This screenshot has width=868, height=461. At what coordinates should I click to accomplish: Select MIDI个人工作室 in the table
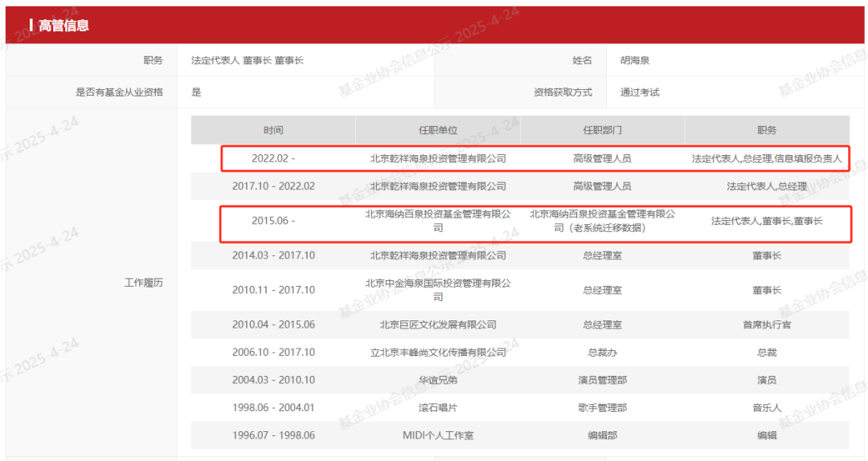click(x=438, y=435)
